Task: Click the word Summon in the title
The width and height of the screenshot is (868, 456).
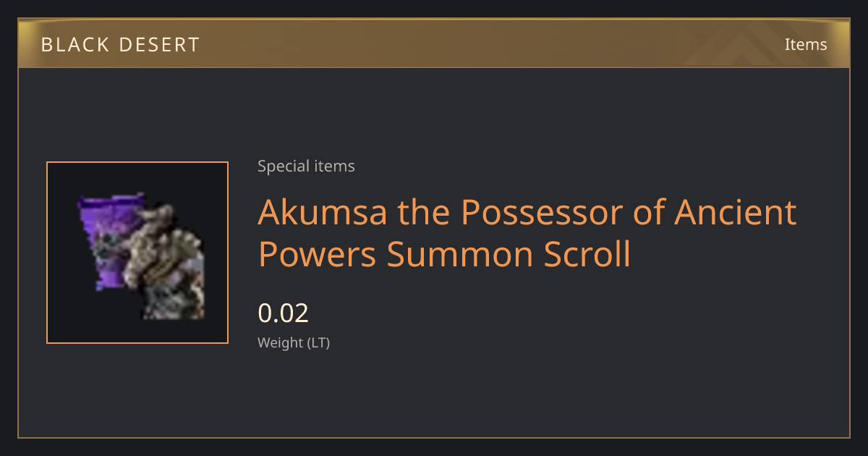Action: coord(456,255)
